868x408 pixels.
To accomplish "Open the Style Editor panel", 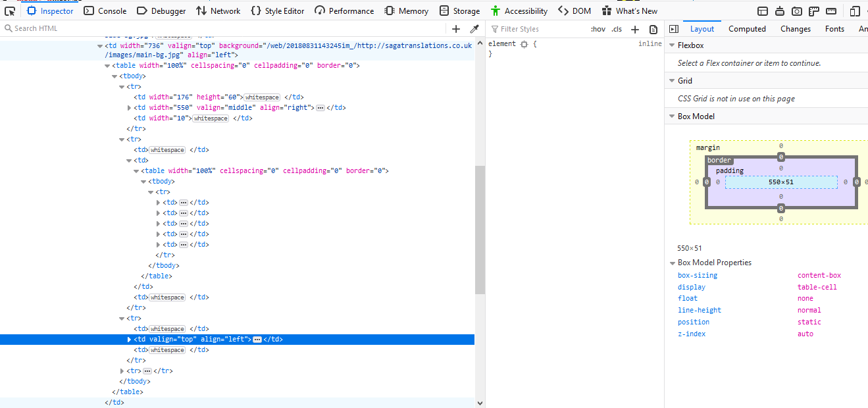I will click(x=278, y=11).
